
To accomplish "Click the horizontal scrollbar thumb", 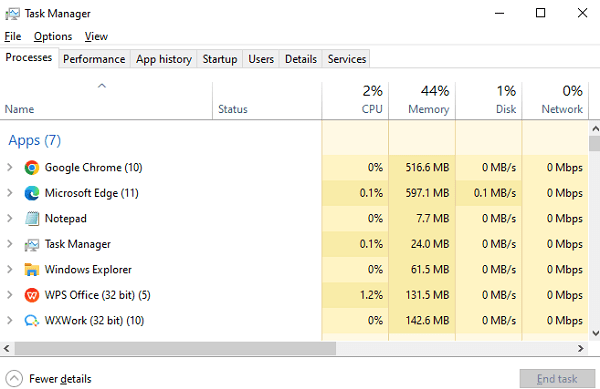I will (x=175, y=348).
